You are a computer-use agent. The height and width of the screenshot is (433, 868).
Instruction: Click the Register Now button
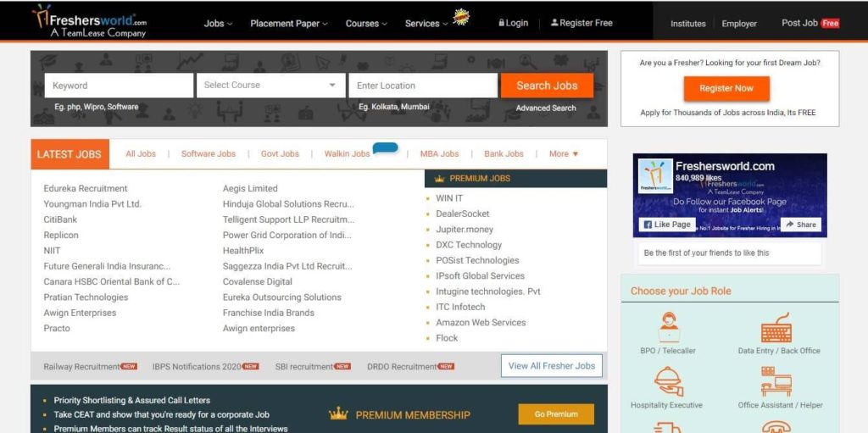pyautogui.click(x=726, y=89)
